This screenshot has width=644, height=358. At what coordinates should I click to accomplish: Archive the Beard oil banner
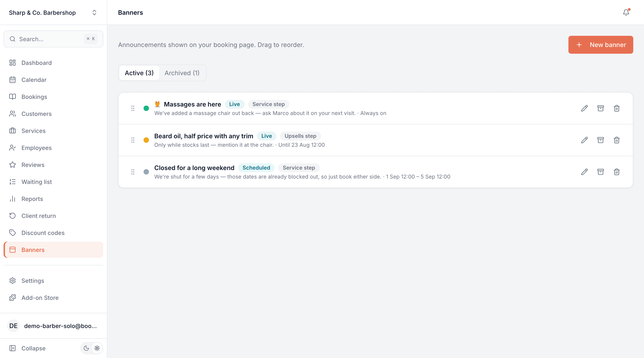(600, 140)
